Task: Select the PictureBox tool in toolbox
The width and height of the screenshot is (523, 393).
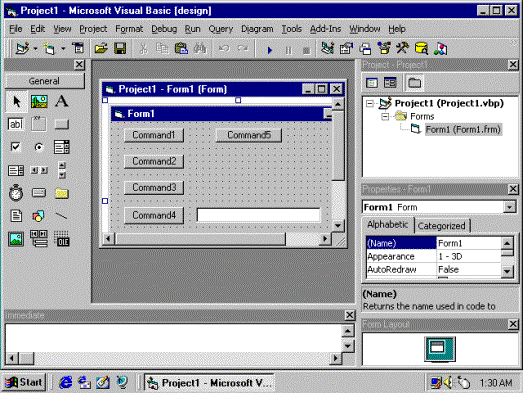Action: [39, 101]
